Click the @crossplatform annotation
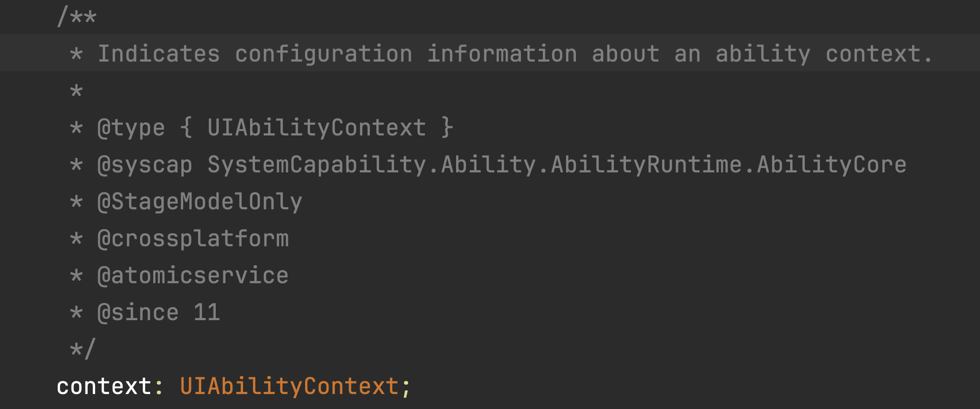The image size is (980, 409). tap(193, 239)
